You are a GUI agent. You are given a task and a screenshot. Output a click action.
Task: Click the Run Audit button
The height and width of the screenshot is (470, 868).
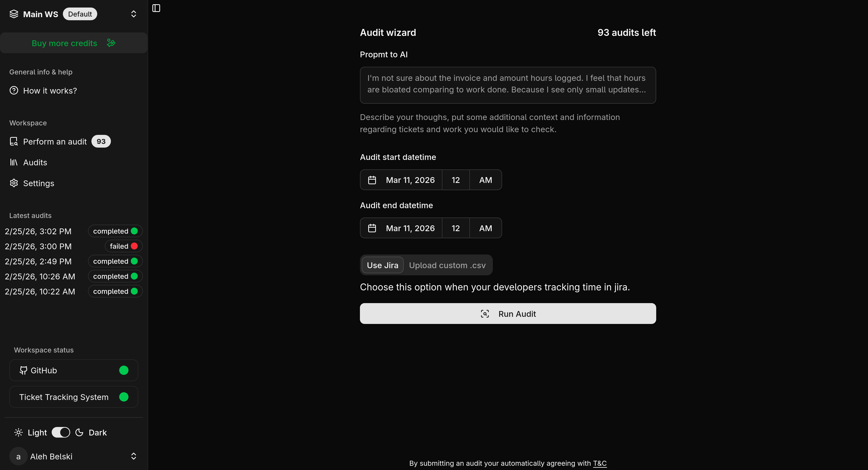[x=507, y=314]
